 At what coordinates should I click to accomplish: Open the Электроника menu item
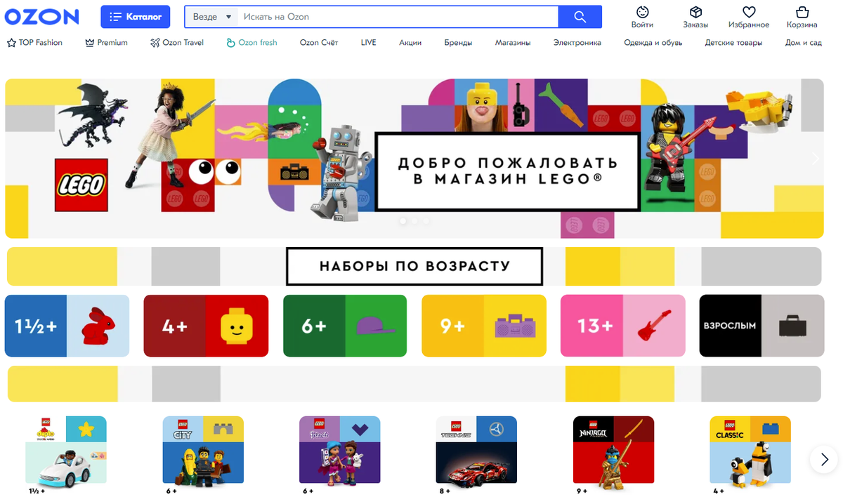(x=577, y=43)
